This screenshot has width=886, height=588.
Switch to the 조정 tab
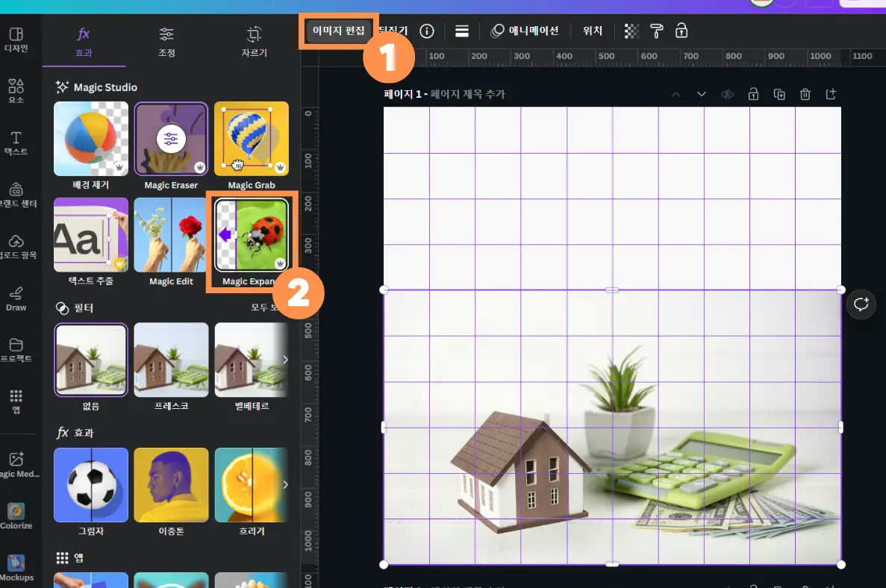(166, 42)
